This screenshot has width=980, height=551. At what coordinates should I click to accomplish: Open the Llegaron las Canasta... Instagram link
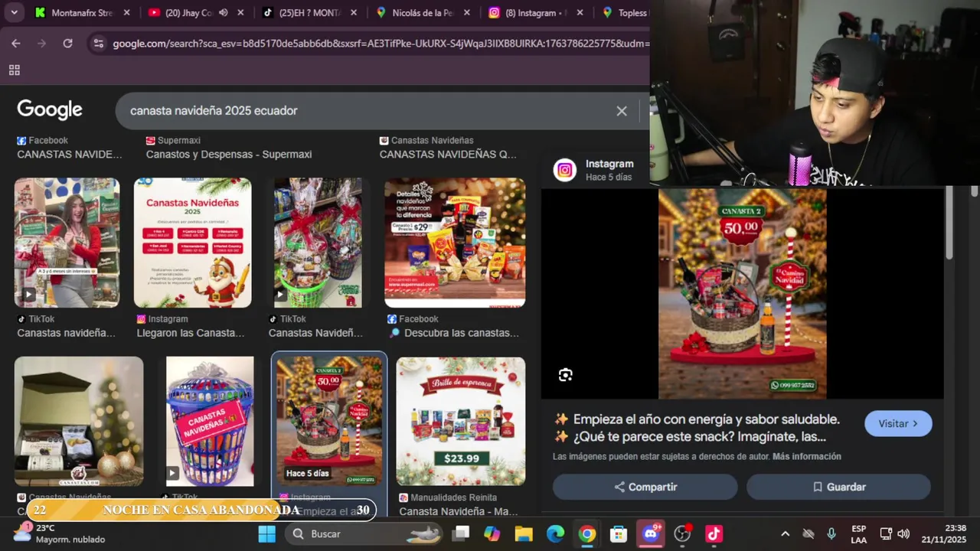(191, 333)
